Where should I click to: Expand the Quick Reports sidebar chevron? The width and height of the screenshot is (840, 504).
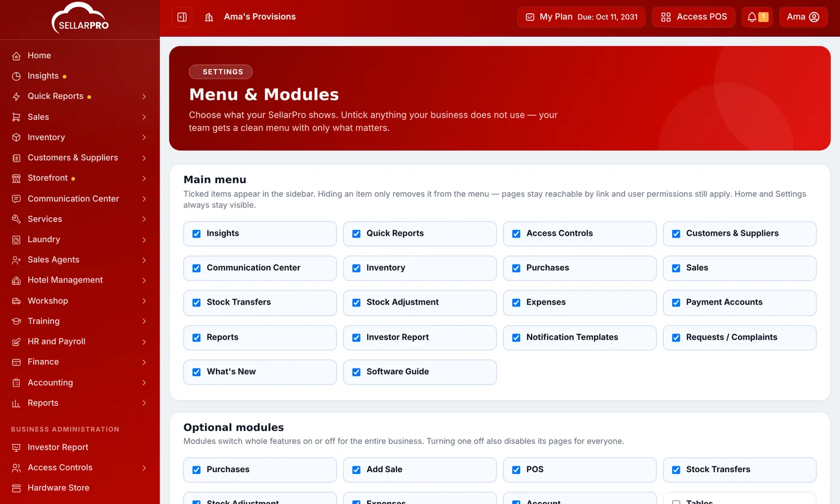[x=144, y=97]
